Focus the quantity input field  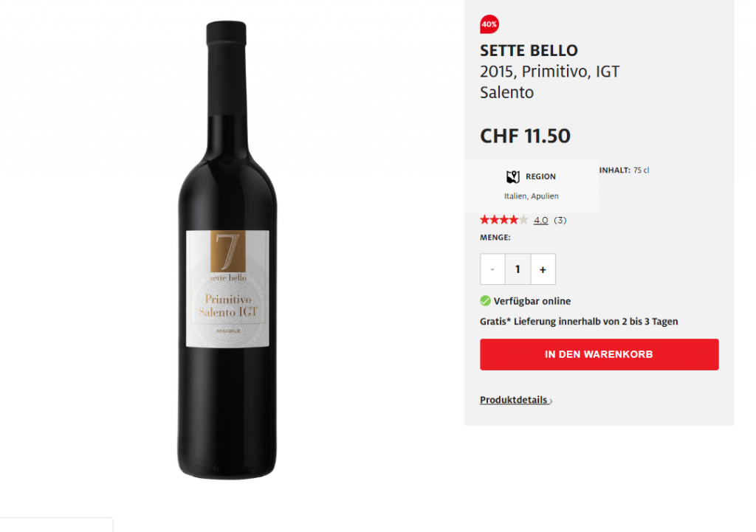click(518, 269)
